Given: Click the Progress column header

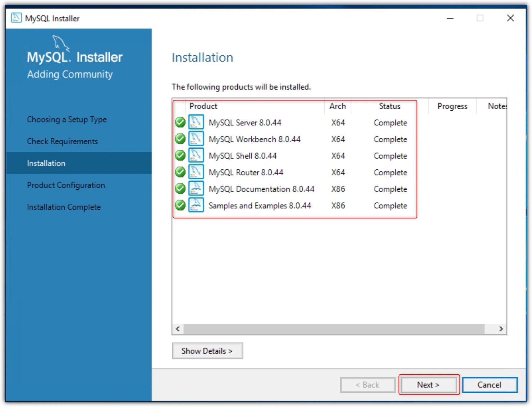Looking at the screenshot, I should click(452, 106).
